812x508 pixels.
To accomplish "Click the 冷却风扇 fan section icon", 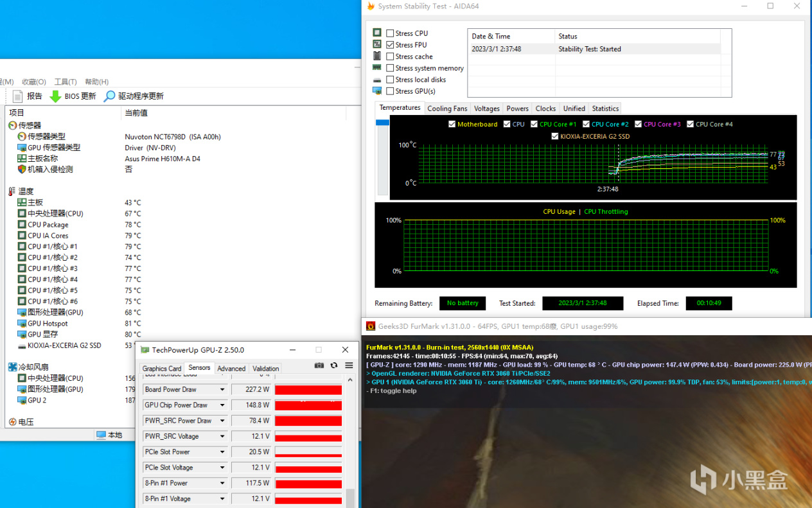I will tap(12, 367).
